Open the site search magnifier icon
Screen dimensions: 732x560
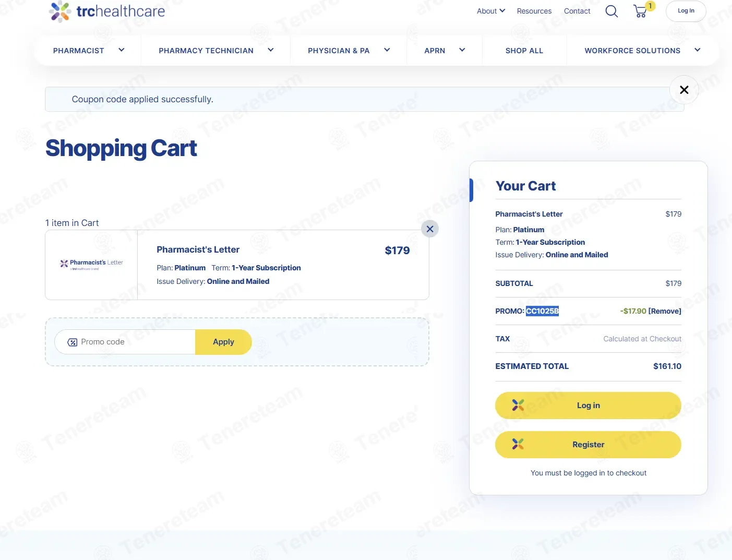(611, 11)
